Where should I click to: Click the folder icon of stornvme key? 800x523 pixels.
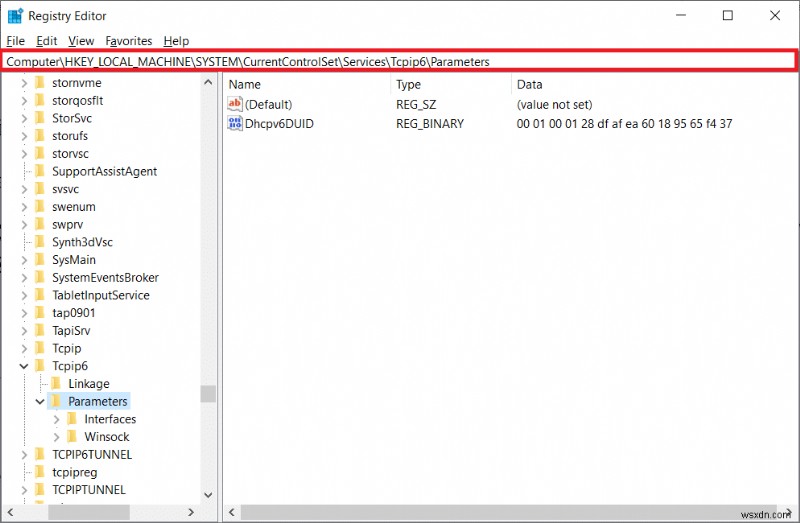[40, 83]
